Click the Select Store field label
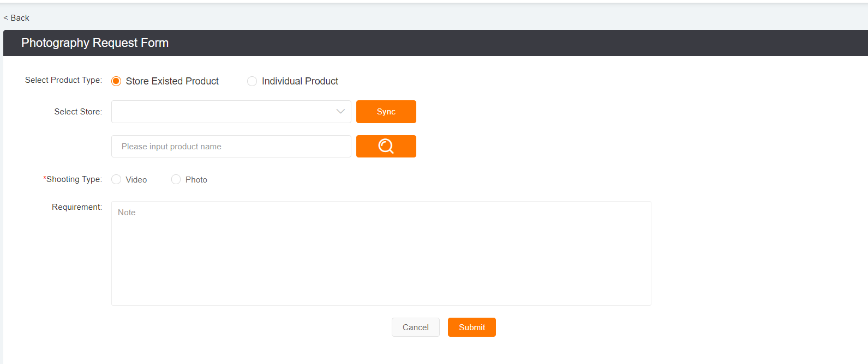The image size is (868, 364). (x=77, y=112)
